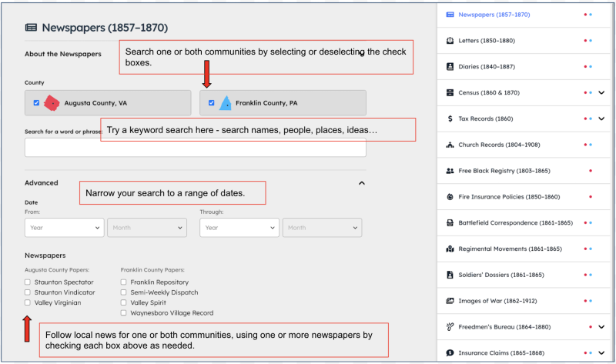The width and height of the screenshot is (616, 364).
Task: Check the Valley Spirit box
Action: (x=123, y=302)
